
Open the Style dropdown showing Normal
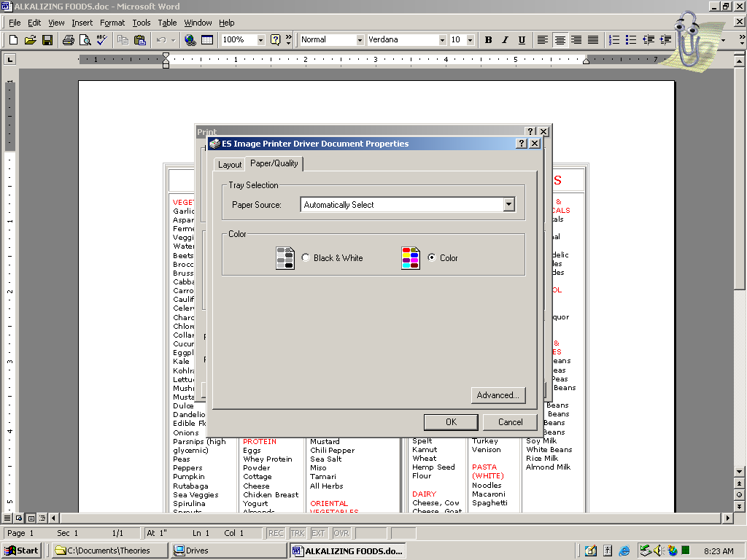(360, 40)
